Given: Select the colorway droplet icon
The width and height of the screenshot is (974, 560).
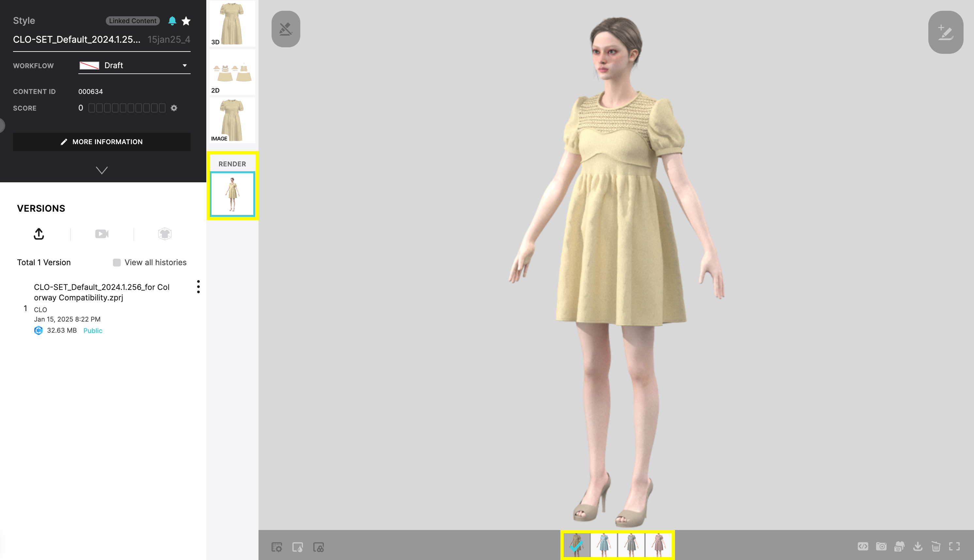Looking at the screenshot, I should (298, 547).
